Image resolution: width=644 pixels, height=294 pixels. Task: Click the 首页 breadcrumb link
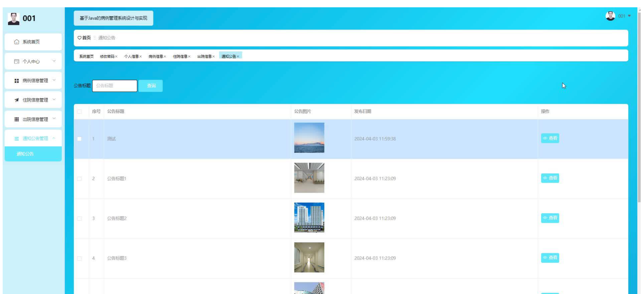[86, 38]
